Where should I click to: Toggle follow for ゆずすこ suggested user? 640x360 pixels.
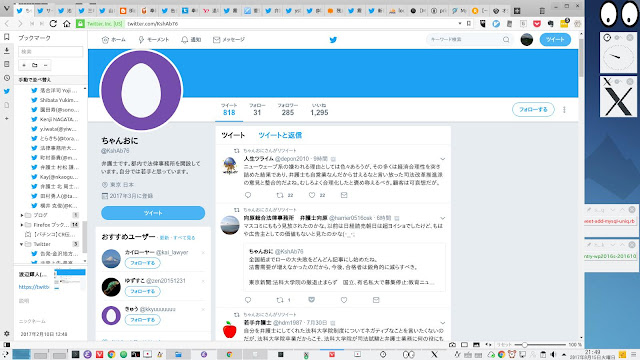point(142,291)
